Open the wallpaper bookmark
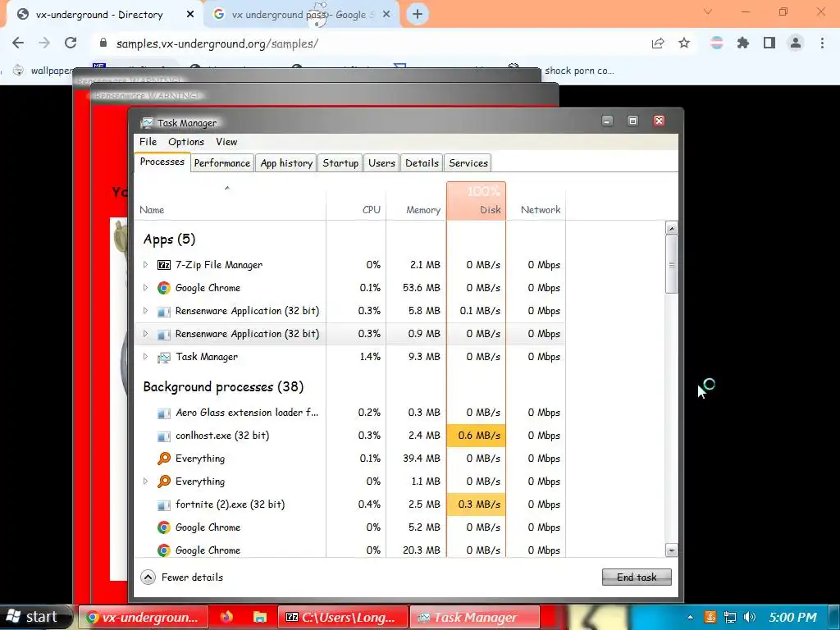This screenshot has width=840, height=630. 44,71
